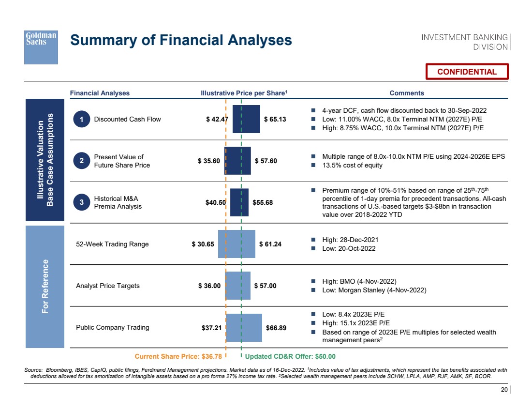Select the numbered circle 2 badge
Screen dimensions: 532x411
[82, 161]
